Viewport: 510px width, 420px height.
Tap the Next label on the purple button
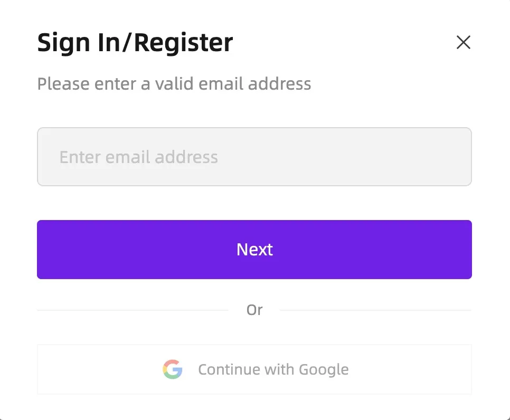click(x=254, y=250)
